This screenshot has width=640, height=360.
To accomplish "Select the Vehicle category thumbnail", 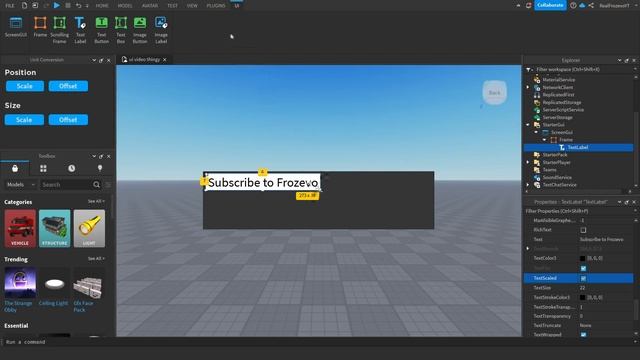I will click(x=20, y=229).
